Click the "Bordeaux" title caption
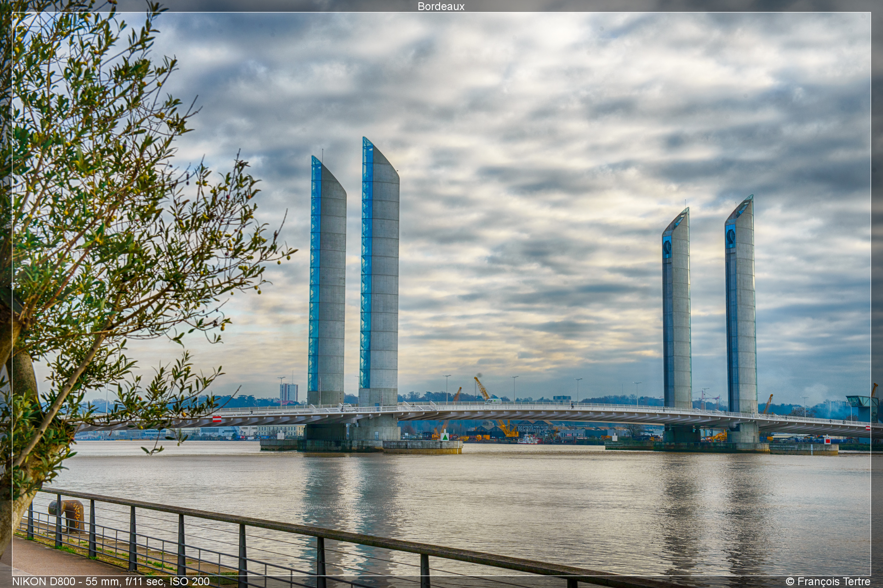 coord(441,6)
